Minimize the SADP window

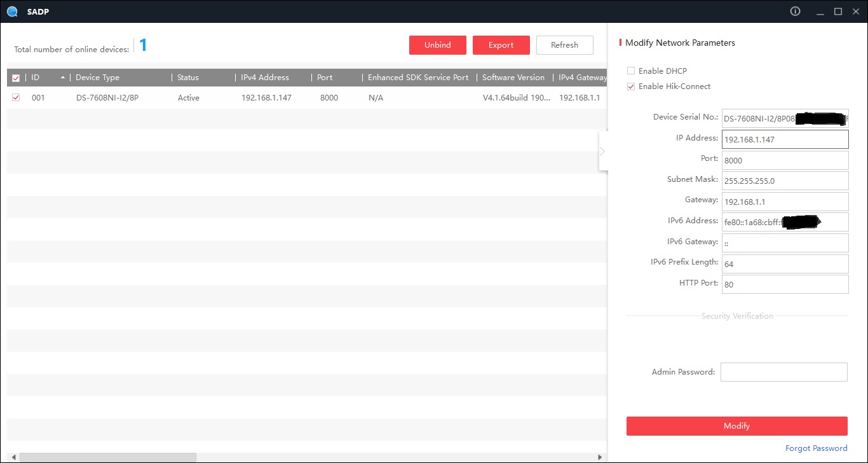(820, 11)
